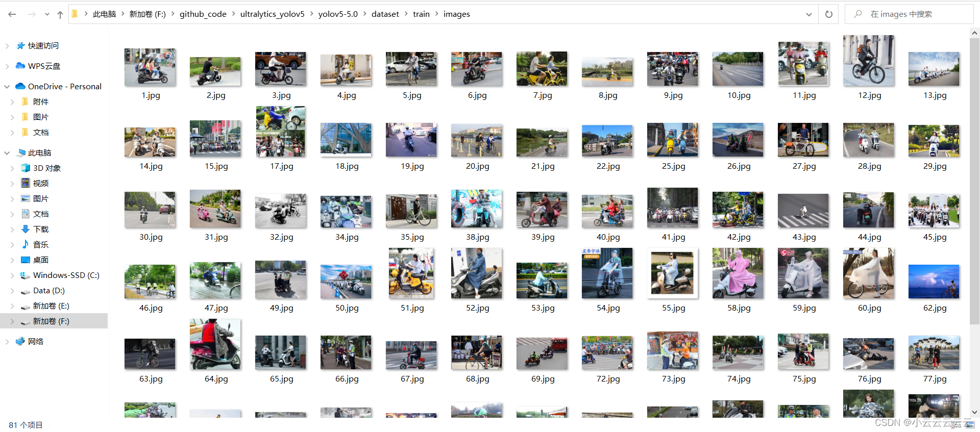The width and height of the screenshot is (980, 432).
Task: Select thumbnail 73.jpg
Action: (x=673, y=350)
